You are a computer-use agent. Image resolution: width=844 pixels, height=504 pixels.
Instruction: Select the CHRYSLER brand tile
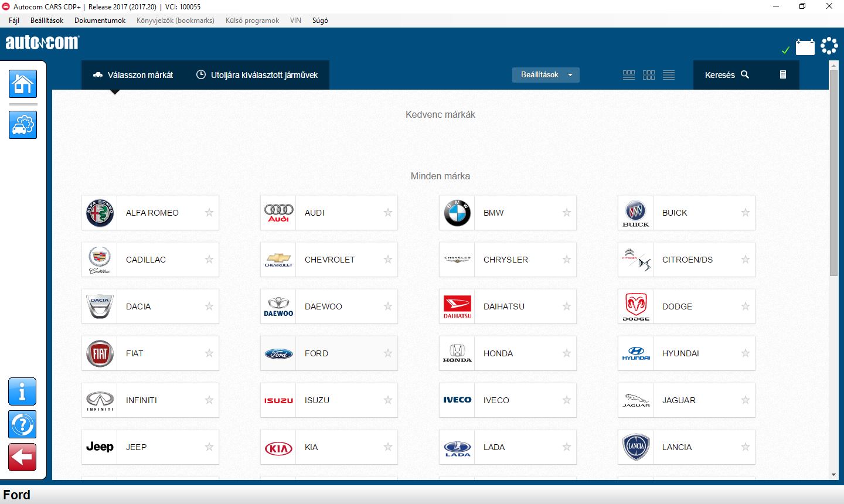[x=508, y=260]
